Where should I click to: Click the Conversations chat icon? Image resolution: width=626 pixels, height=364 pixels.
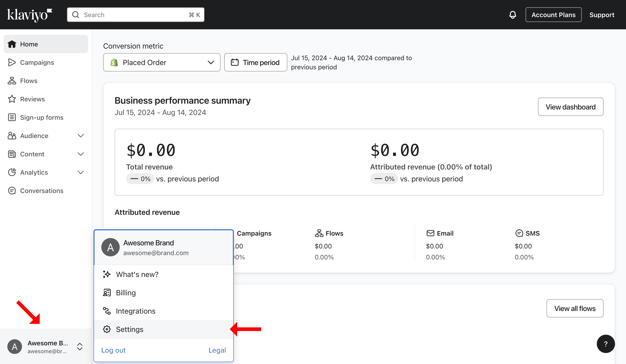12,191
